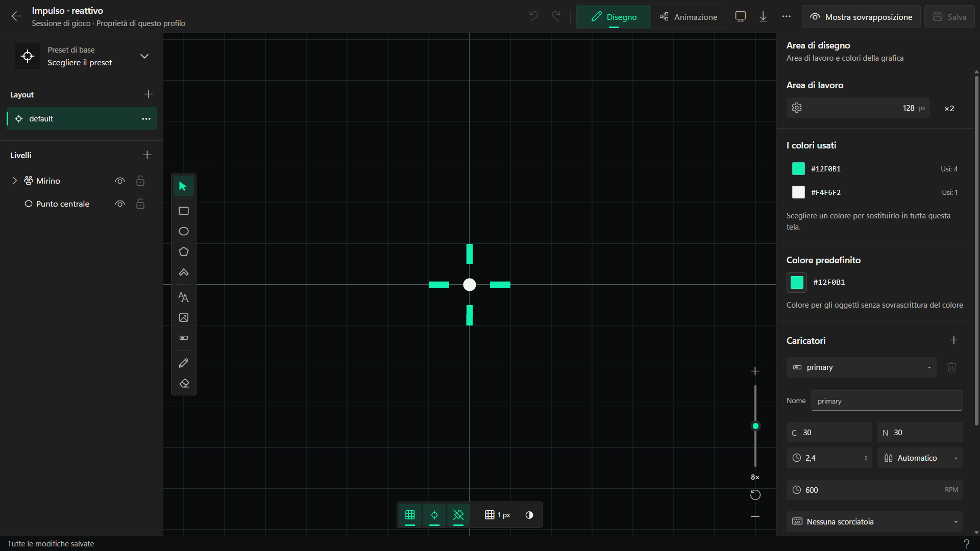Select the Pencil drawing tool
980x551 pixels.
184,363
